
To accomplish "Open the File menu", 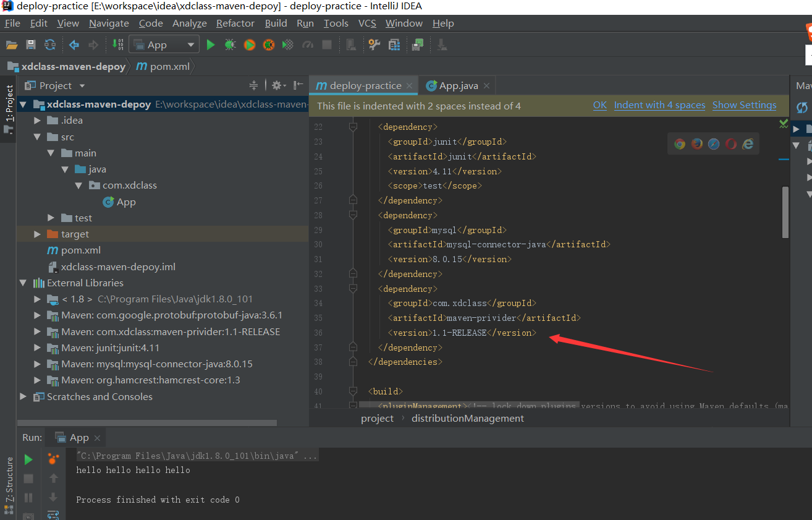I will [12, 23].
